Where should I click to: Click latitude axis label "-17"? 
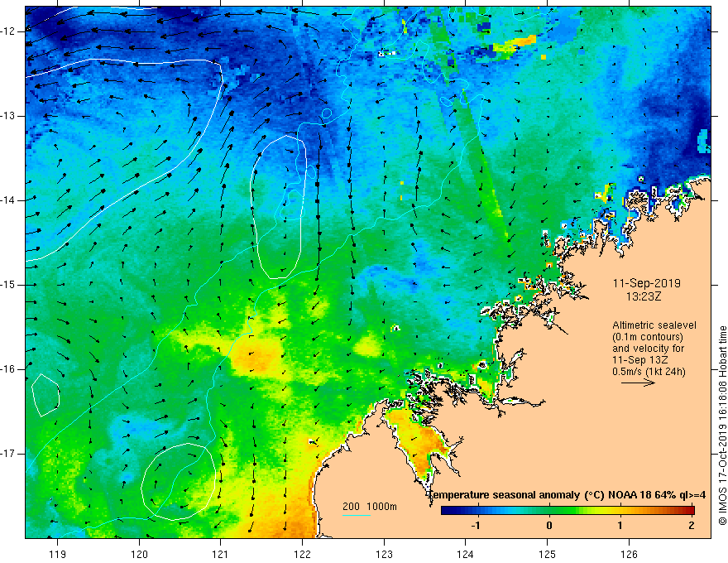coord(8,454)
